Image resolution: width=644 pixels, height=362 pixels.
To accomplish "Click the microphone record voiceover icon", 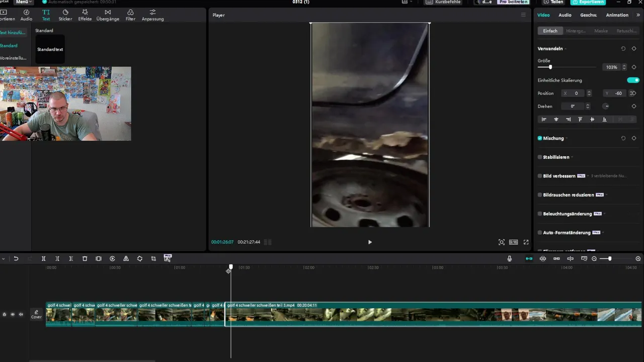I will click(509, 258).
